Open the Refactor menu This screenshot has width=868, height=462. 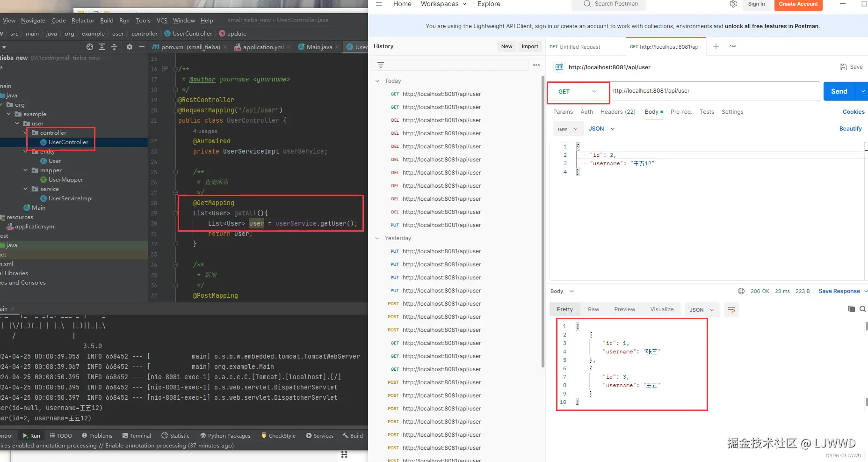[83, 21]
